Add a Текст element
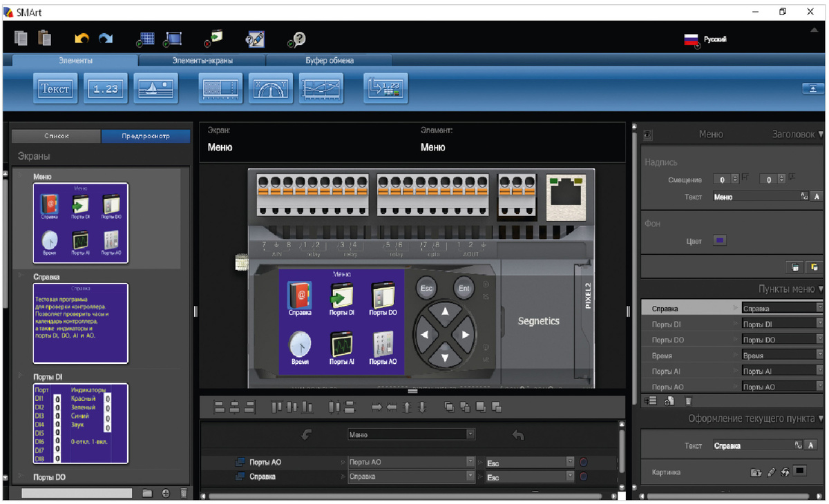 [x=55, y=88]
